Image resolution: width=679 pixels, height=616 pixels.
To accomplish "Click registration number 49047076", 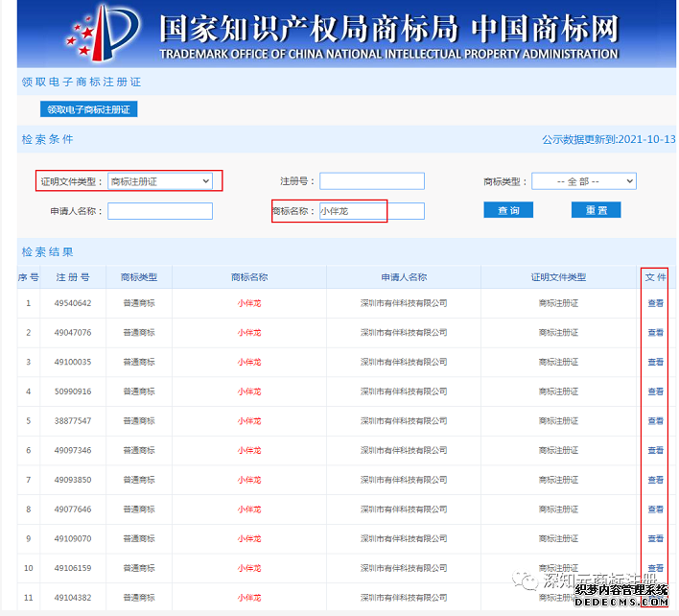I will pos(73,333).
